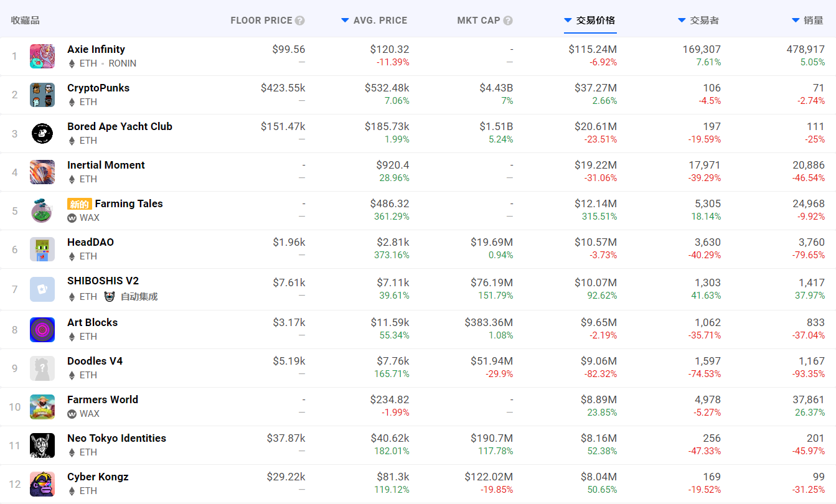Click Bored Ape floor price $151.47k
836x504 pixels.
283,126
